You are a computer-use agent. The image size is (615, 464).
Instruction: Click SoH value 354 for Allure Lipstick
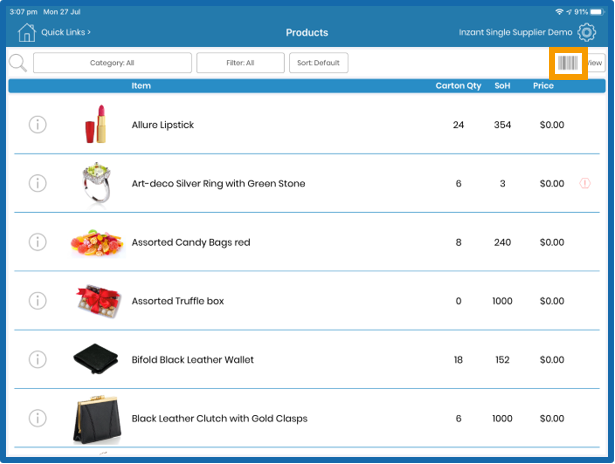(502, 125)
